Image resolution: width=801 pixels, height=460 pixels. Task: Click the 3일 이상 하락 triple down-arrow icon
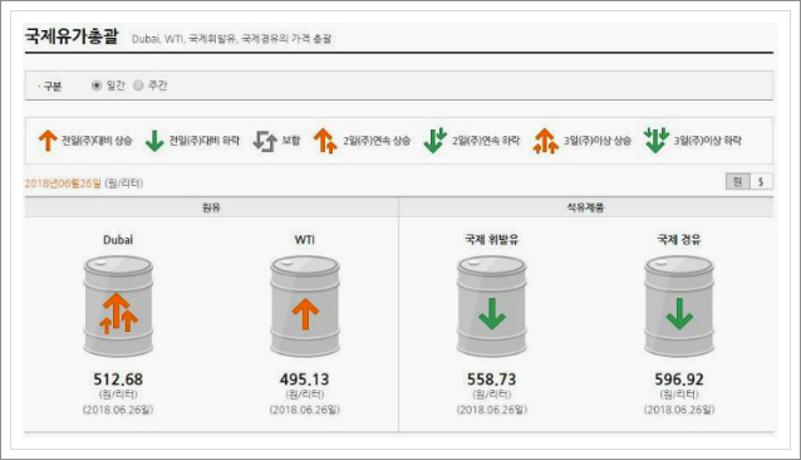[656, 140]
